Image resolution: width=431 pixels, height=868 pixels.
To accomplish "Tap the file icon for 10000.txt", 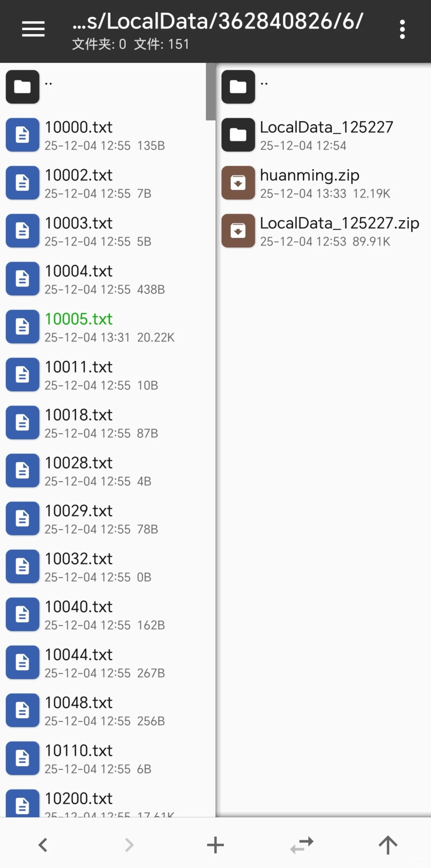I will point(22,135).
